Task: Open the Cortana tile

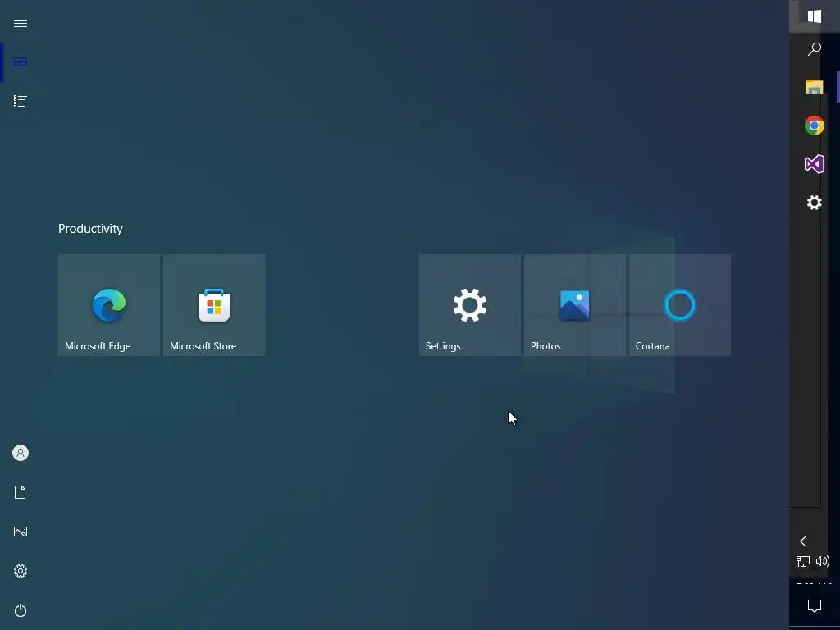Action: click(x=680, y=305)
